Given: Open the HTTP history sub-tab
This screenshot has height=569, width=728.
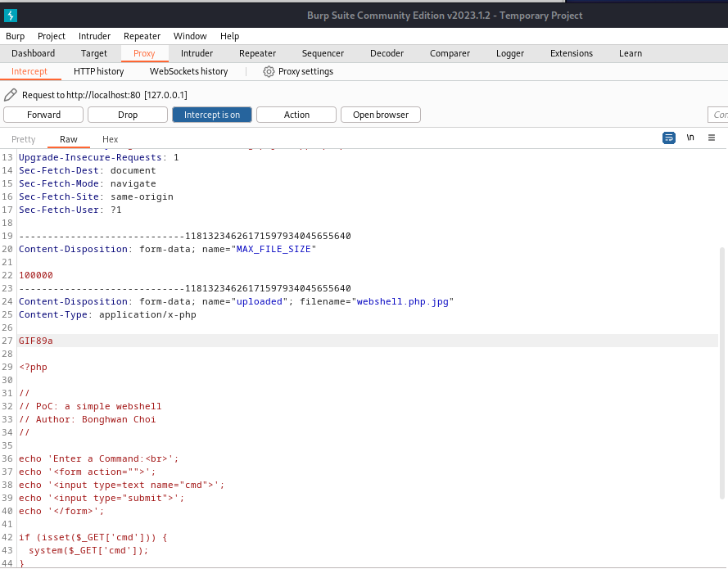Looking at the screenshot, I should [x=98, y=71].
